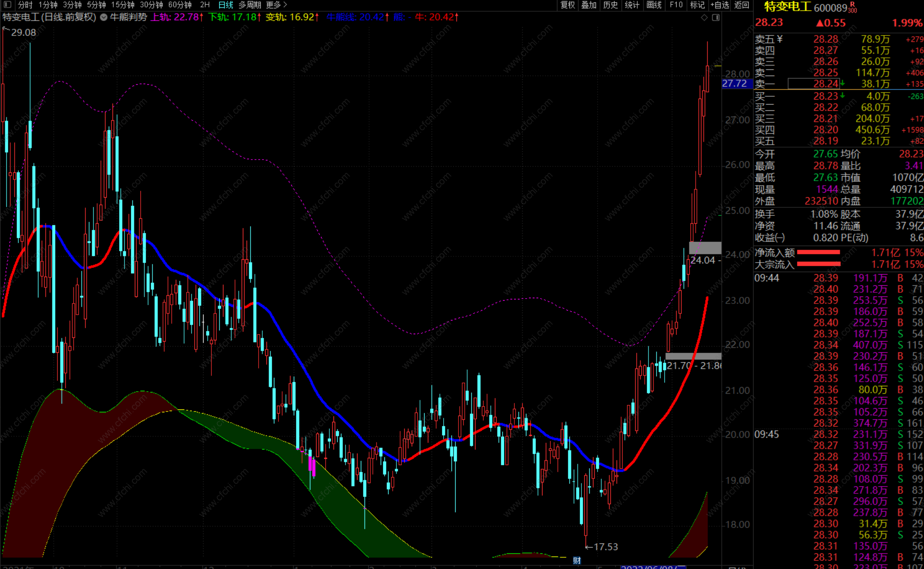Screen dimensions: 924x569
Task: Open the 画线 drawing tool
Action: pos(654,5)
